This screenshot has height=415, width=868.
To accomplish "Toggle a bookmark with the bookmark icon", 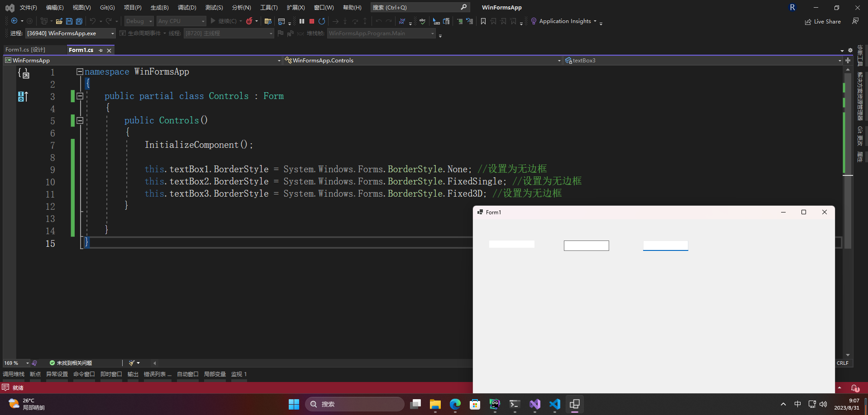I will pyautogui.click(x=483, y=21).
